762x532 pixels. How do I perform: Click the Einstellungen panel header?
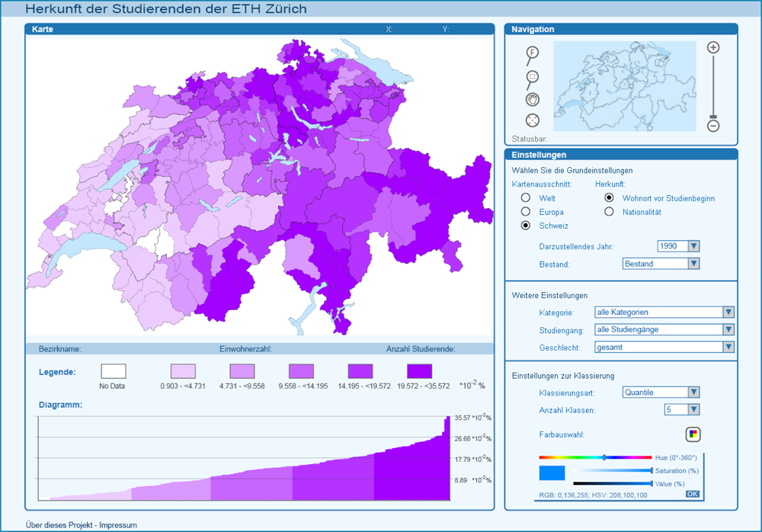pos(621,155)
